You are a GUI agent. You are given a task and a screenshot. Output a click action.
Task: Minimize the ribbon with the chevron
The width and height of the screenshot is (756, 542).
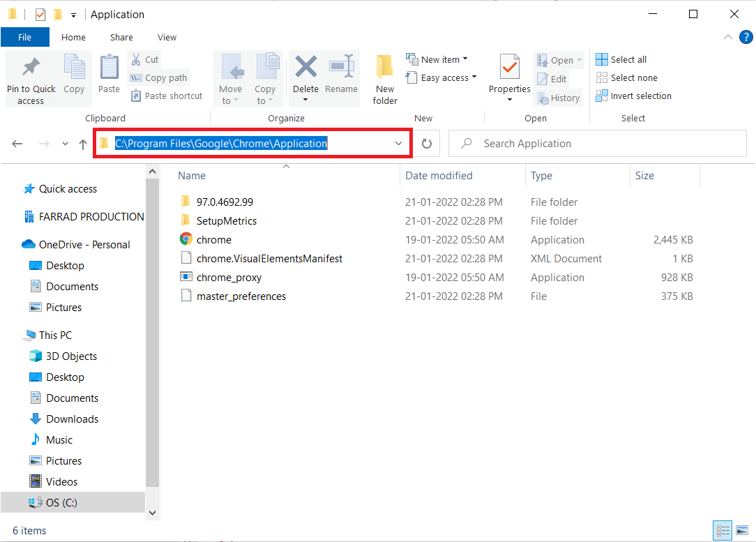(727, 38)
